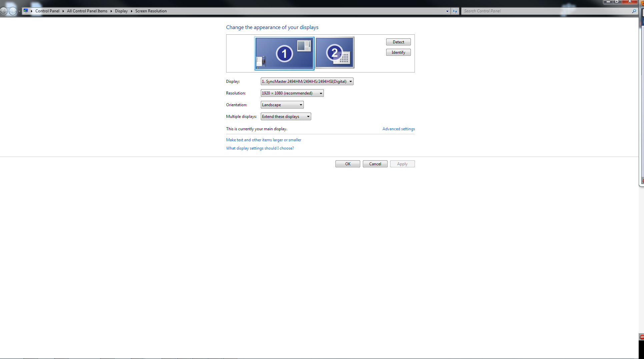Confirm with the OK button
Screen dimensions: 644x359
coord(348,164)
